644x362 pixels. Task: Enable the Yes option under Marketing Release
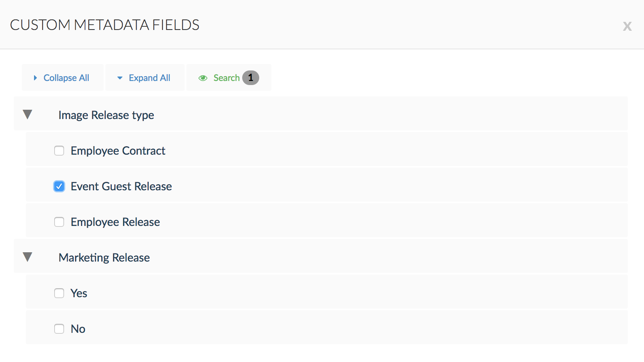point(59,293)
